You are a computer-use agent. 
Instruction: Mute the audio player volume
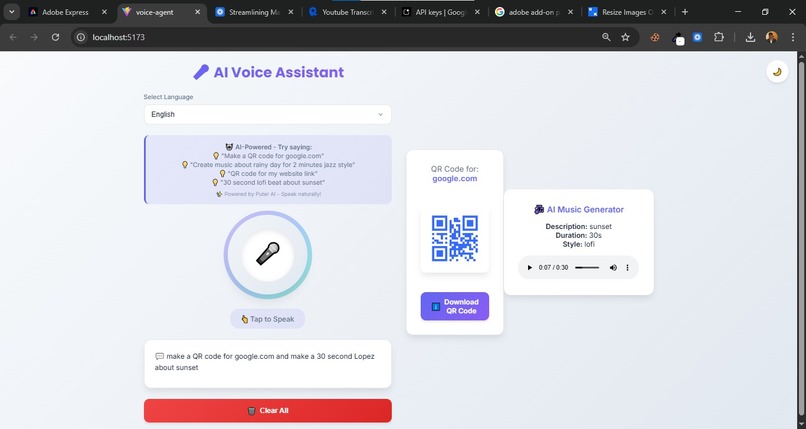[613, 268]
